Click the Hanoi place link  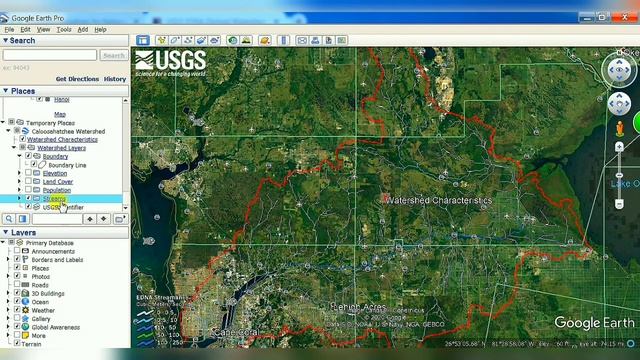[x=62, y=99]
